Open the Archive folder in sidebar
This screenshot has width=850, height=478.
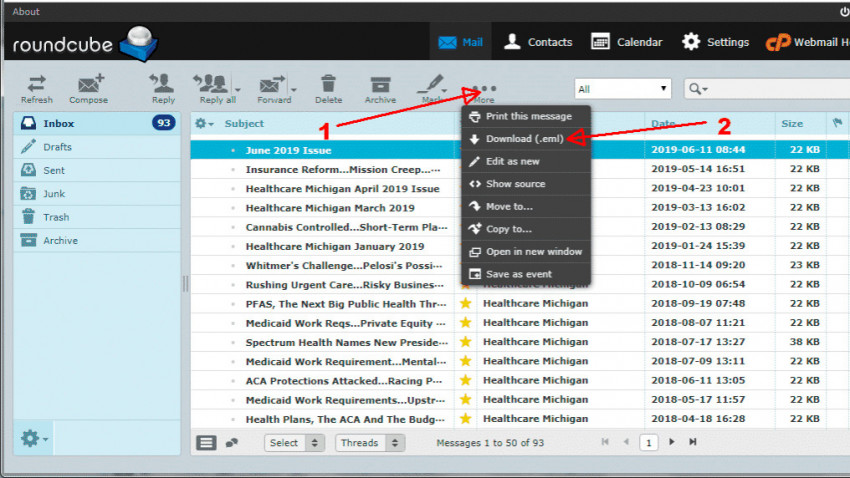pos(97,240)
